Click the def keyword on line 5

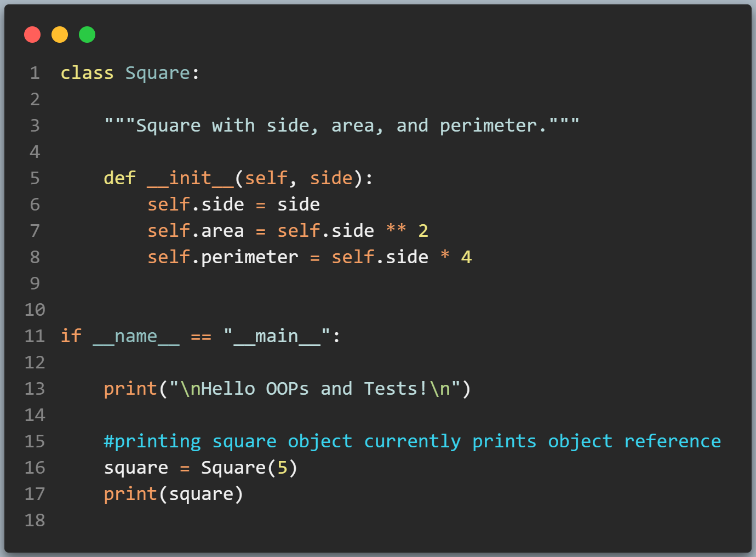point(119,178)
